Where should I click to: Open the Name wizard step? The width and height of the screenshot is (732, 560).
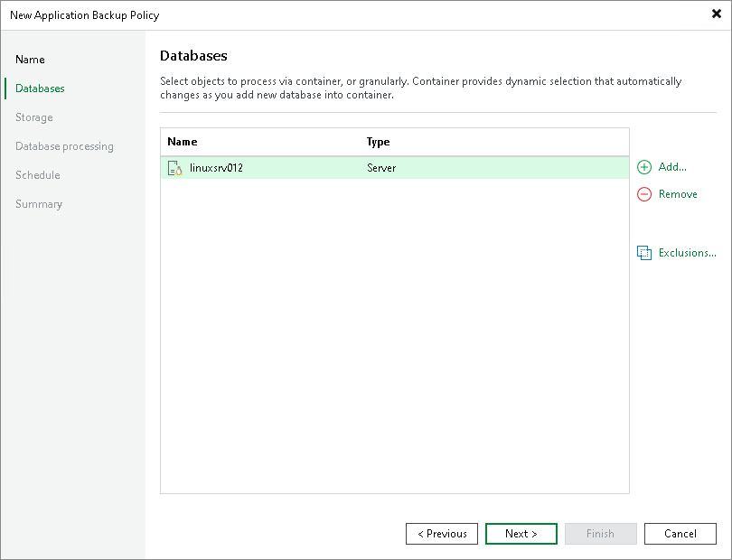pos(30,59)
